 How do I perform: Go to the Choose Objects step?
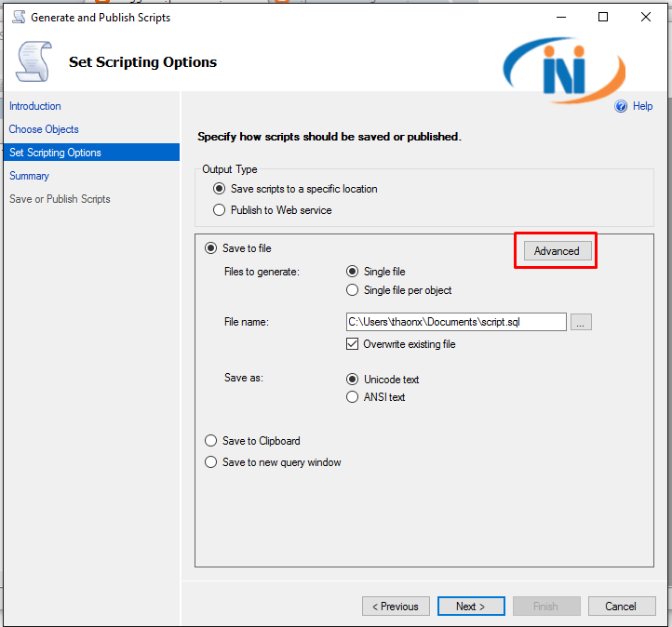[44, 129]
